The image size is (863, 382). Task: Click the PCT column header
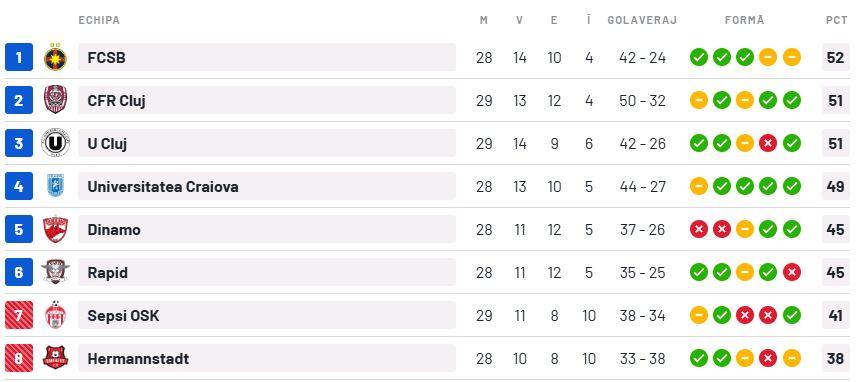836,20
